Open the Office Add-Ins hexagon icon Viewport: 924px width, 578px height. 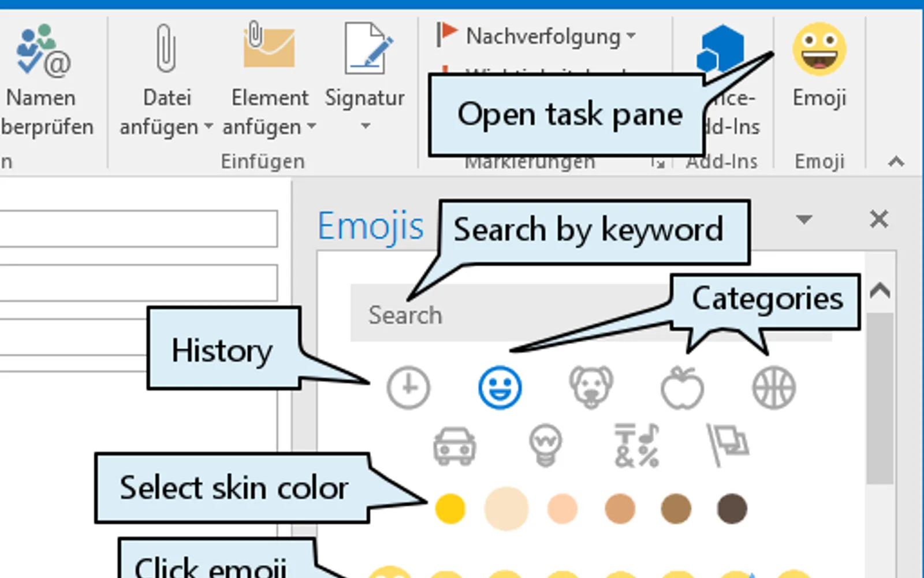[x=721, y=49]
